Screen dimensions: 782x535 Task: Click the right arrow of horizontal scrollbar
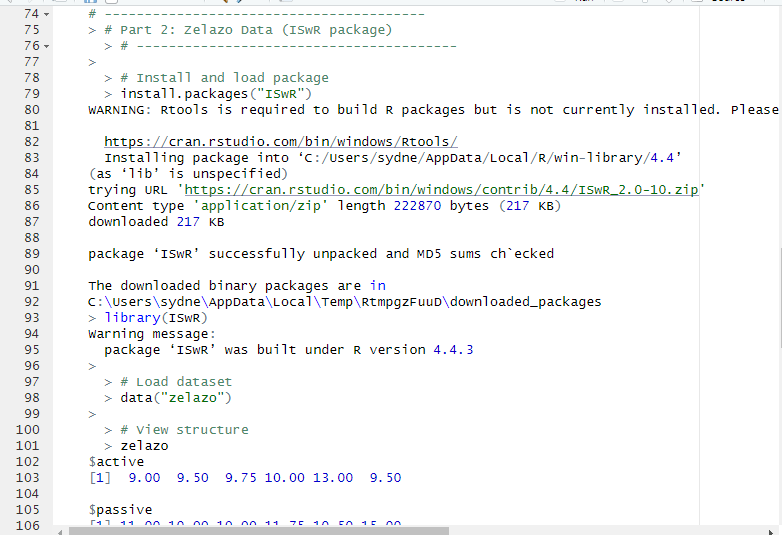pyautogui.click(x=775, y=530)
